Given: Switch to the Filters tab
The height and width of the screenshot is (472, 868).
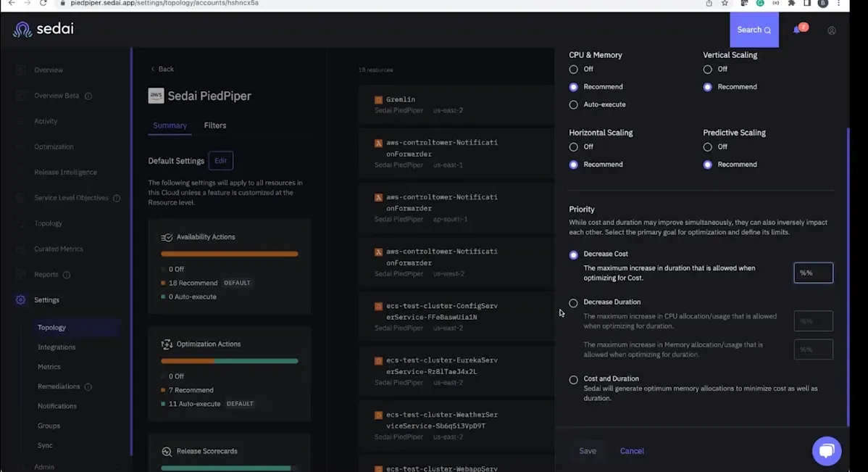Looking at the screenshot, I should click(x=214, y=125).
